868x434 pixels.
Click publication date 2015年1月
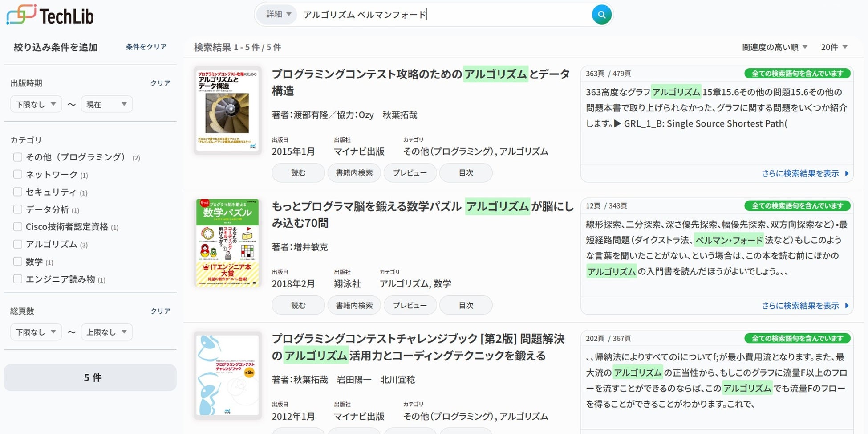click(293, 151)
